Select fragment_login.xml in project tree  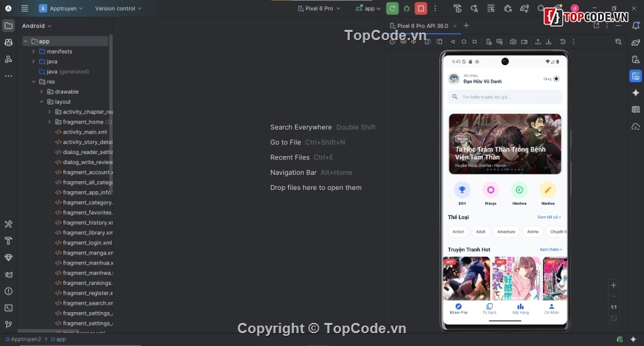pos(87,243)
